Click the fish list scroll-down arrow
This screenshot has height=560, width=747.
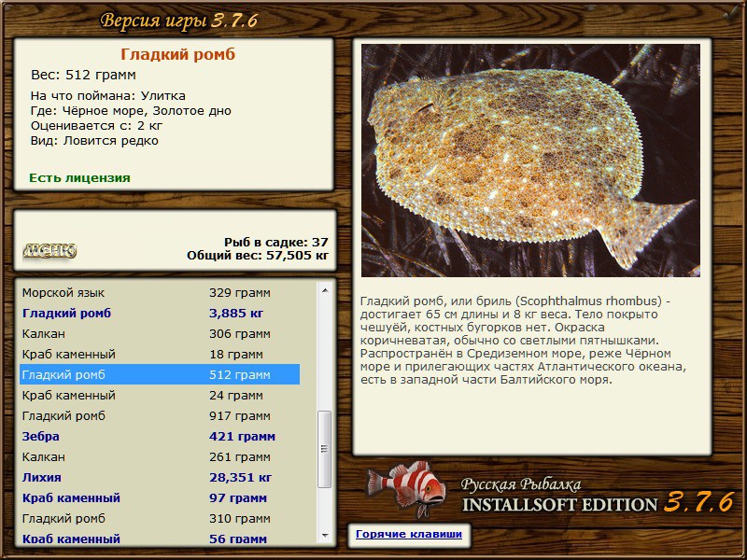tap(325, 535)
